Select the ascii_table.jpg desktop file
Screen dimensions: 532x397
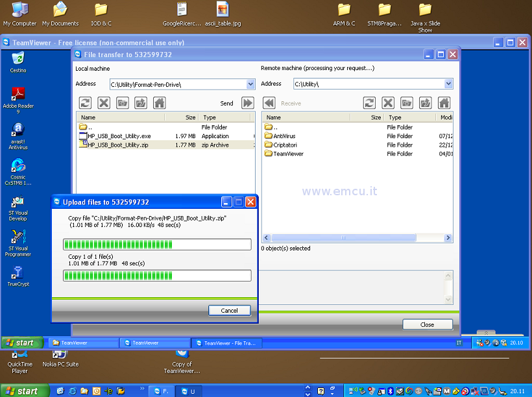(x=223, y=14)
